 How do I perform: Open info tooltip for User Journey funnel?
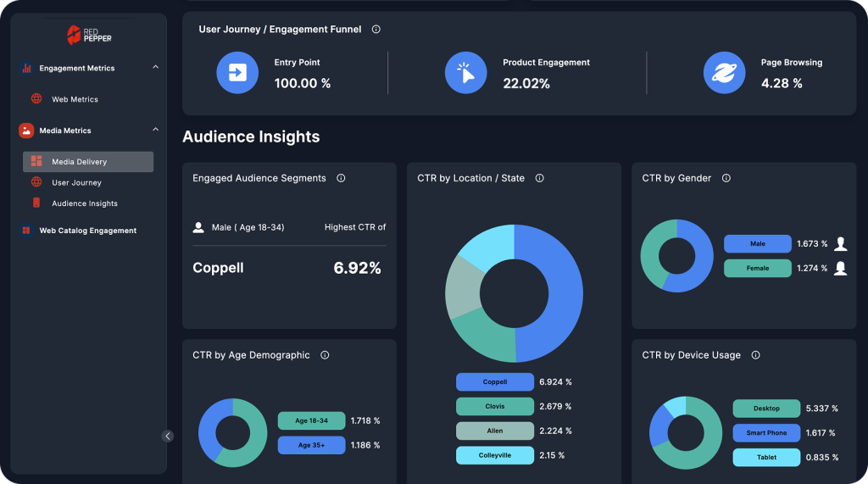(376, 30)
